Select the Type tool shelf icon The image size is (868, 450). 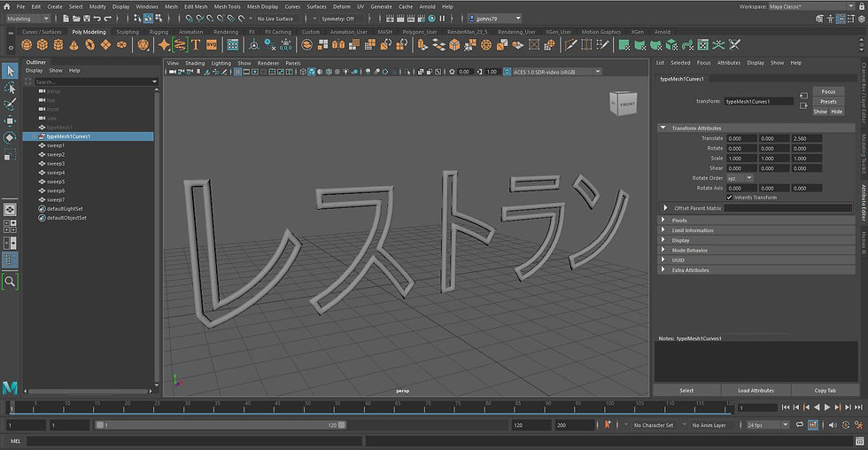pyautogui.click(x=196, y=44)
